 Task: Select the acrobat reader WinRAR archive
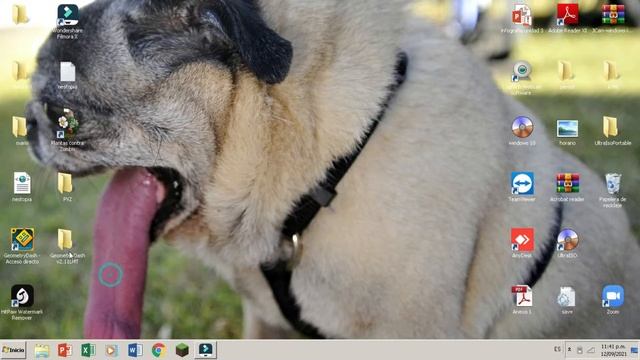567,187
